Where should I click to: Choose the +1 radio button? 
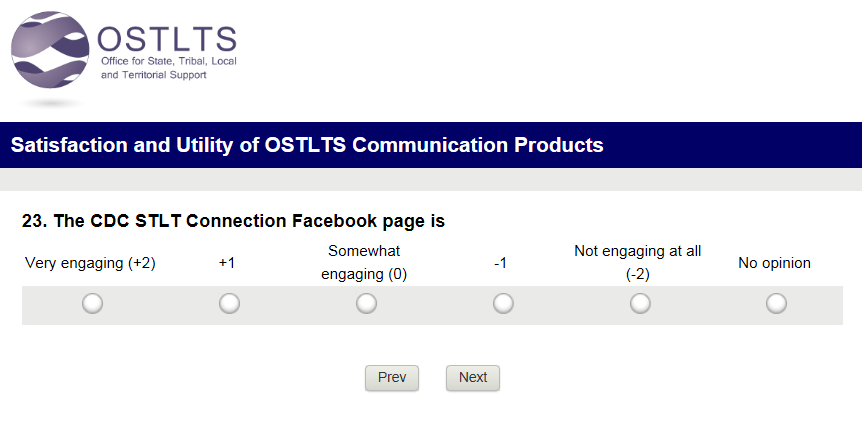tap(229, 303)
